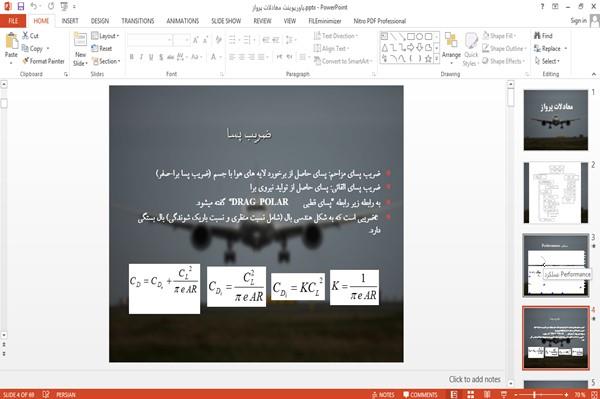Click the Replace button
The width and height of the screenshot is (600, 399).
pyautogui.click(x=551, y=48)
